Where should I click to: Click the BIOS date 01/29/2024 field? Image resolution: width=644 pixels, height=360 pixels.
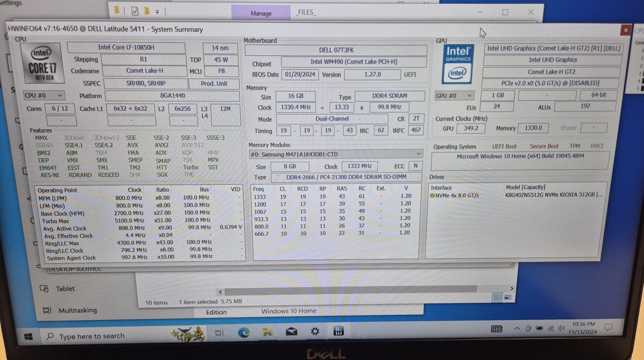coord(300,74)
